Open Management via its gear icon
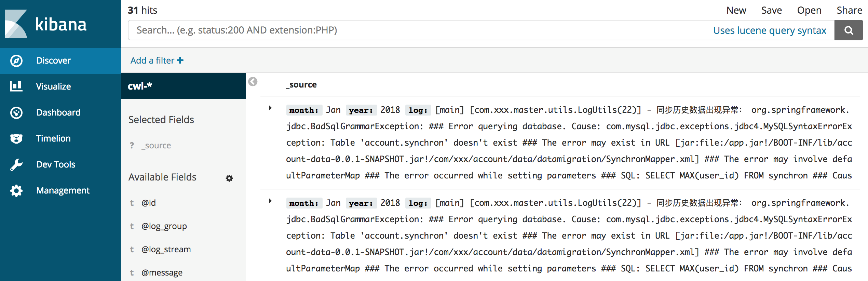 (x=16, y=190)
